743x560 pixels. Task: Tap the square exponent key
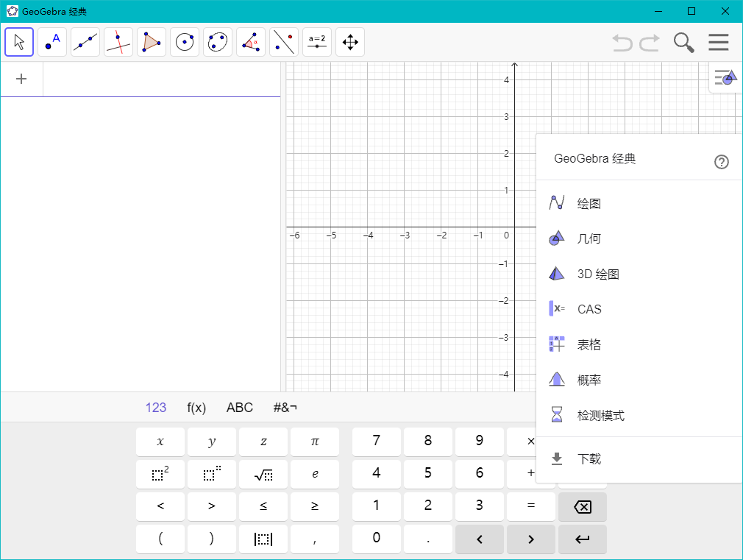pyautogui.click(x=160, y=474)
